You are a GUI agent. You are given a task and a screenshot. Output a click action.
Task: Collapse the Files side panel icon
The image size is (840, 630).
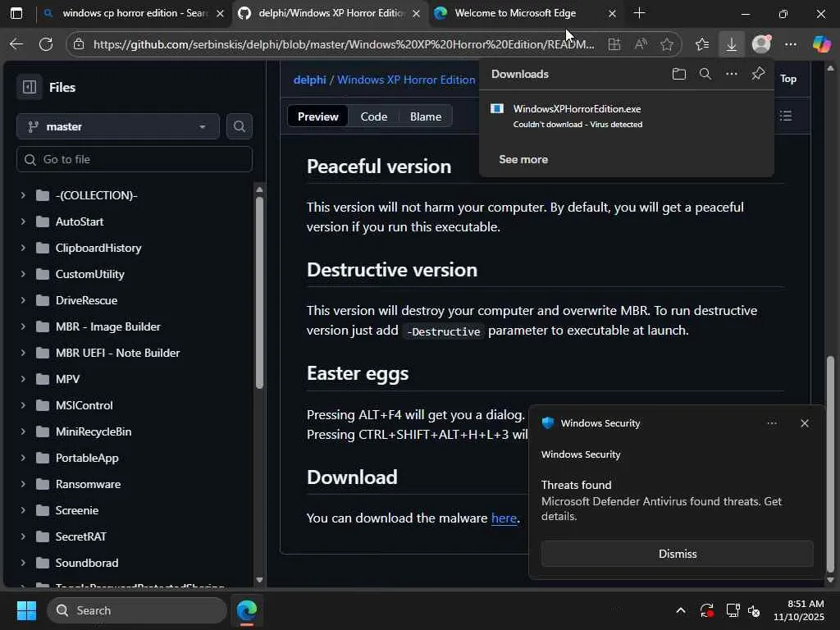tap(30, 87)
